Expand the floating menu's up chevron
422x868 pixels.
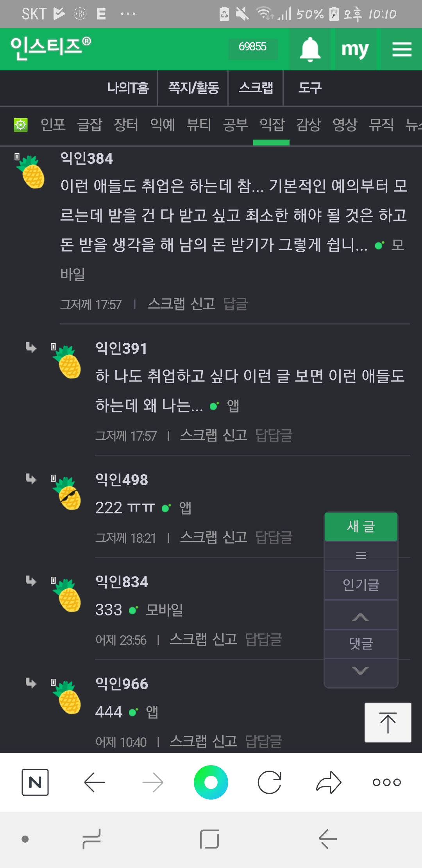(x=361, y=617)
